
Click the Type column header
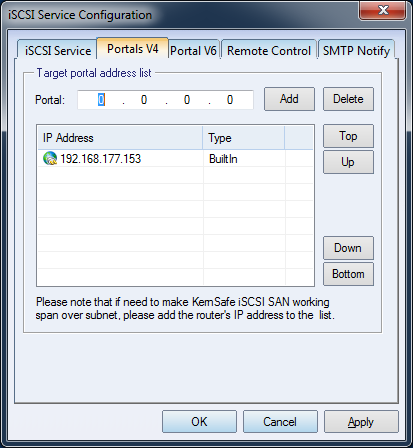tap(244, 138)
